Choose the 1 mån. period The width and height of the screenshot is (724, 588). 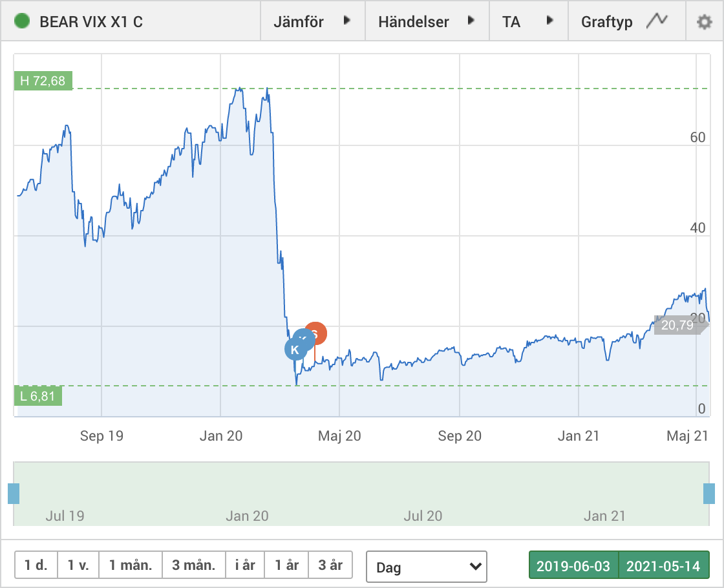click(x=130, y=565)
